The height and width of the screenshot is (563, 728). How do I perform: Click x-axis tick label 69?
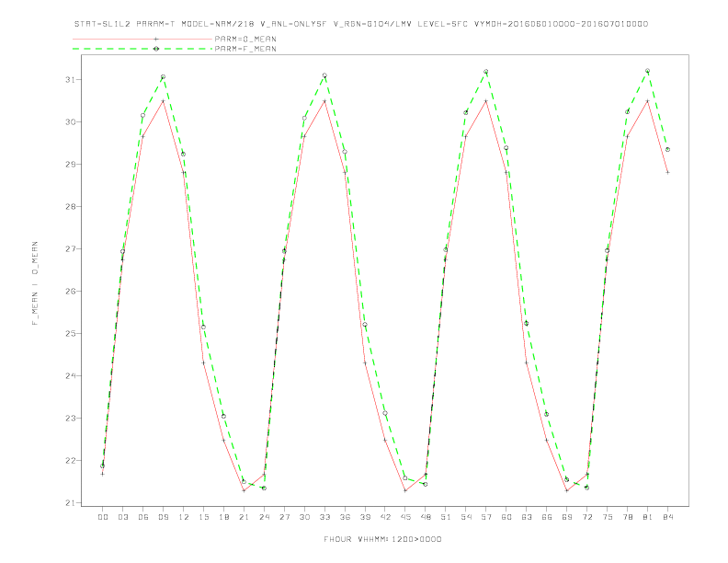coord(567,517)
